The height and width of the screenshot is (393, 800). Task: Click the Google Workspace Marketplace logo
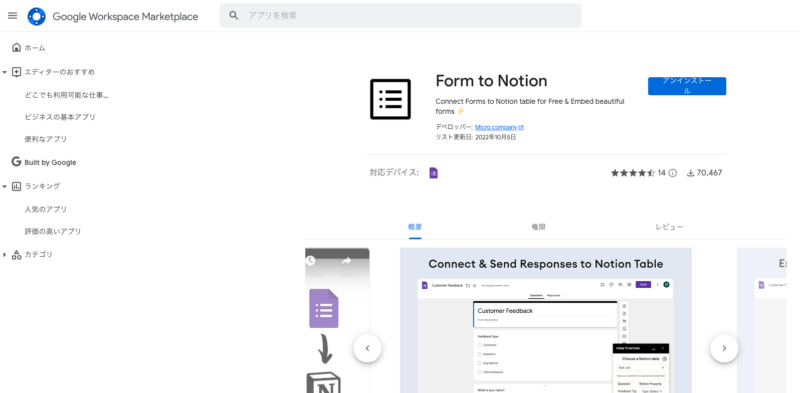click(37, 16)
